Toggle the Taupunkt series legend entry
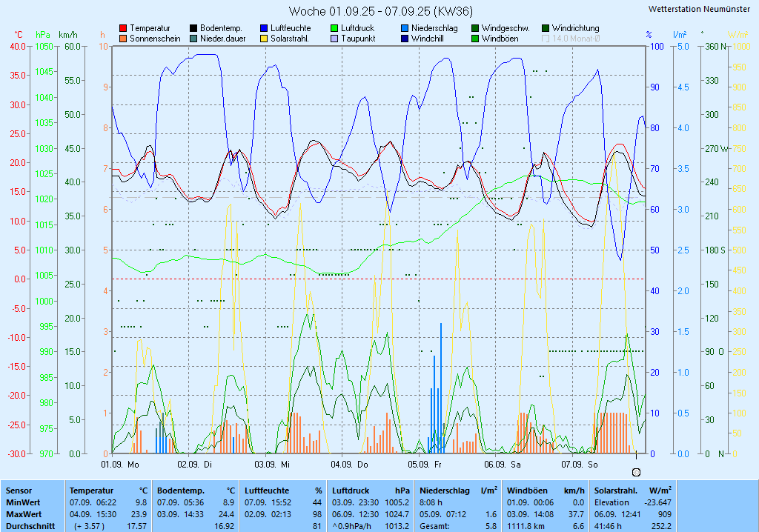Viewport: 759px width, 532px height. tap(358, 39)
